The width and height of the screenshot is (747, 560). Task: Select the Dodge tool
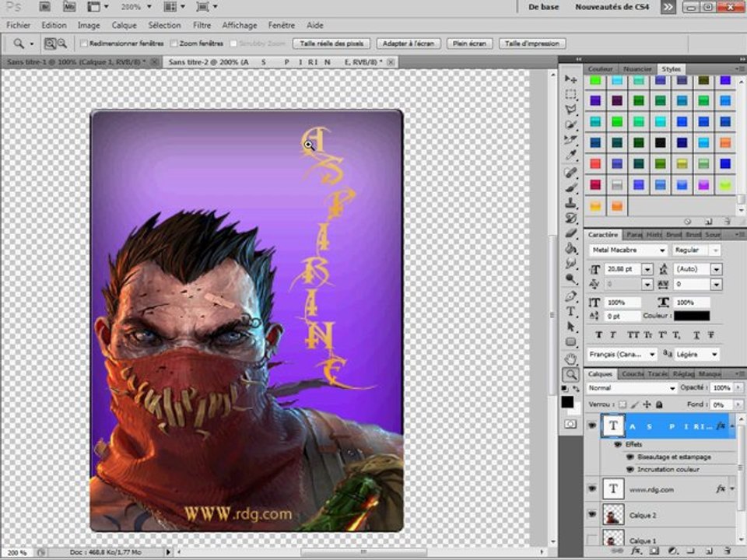point(570,278)
